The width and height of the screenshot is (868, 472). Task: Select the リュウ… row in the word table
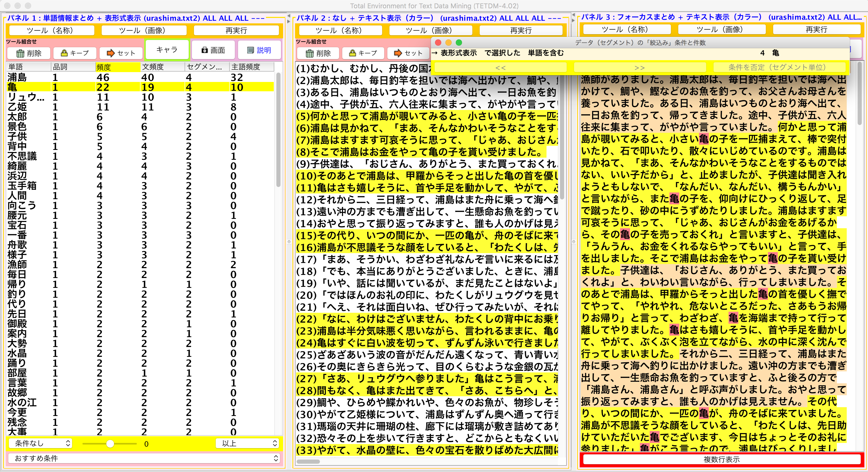[26, 97]
